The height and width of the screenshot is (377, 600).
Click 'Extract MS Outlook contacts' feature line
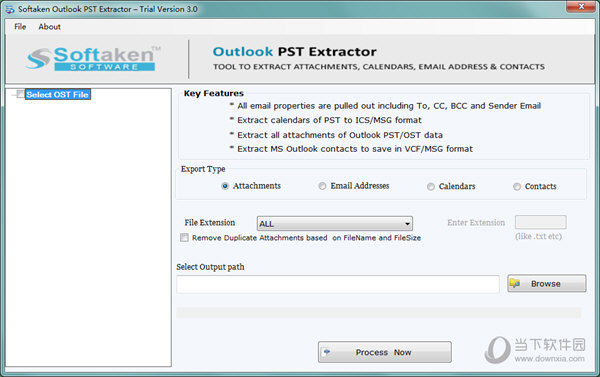click(355, 149)
